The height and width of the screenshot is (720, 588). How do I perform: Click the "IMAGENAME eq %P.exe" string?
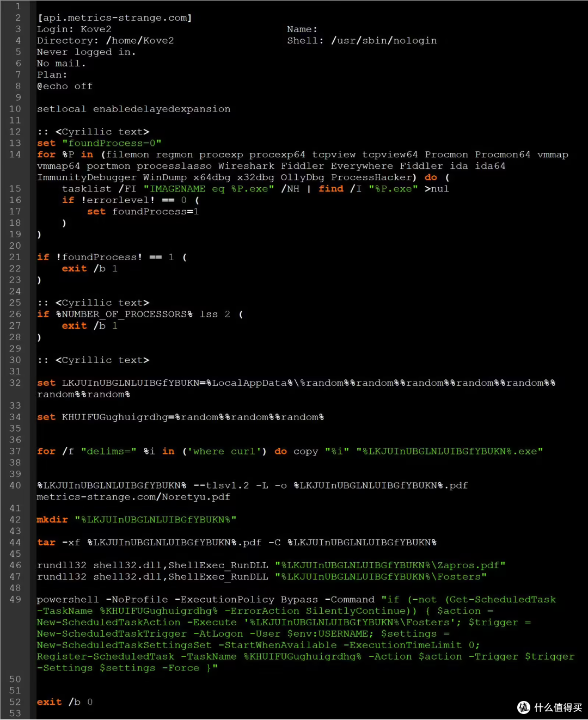(x=209, y=189)
